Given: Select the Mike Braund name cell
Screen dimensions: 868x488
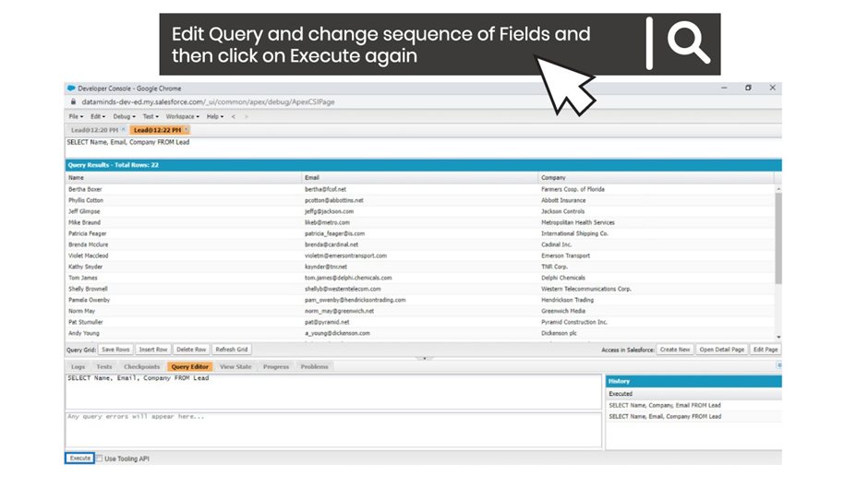Looking at the screenshot, I should click(x=183, y=222).
